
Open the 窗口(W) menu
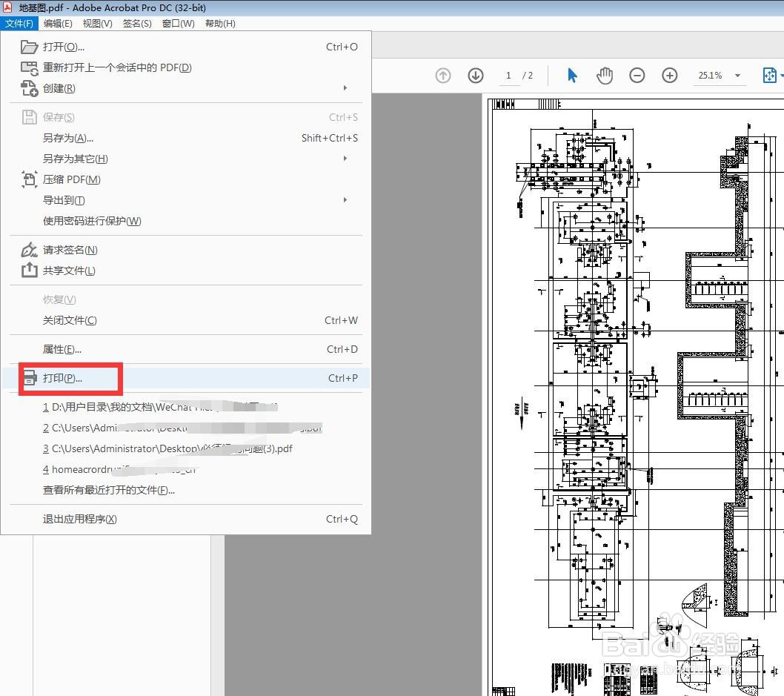(178, 24)
